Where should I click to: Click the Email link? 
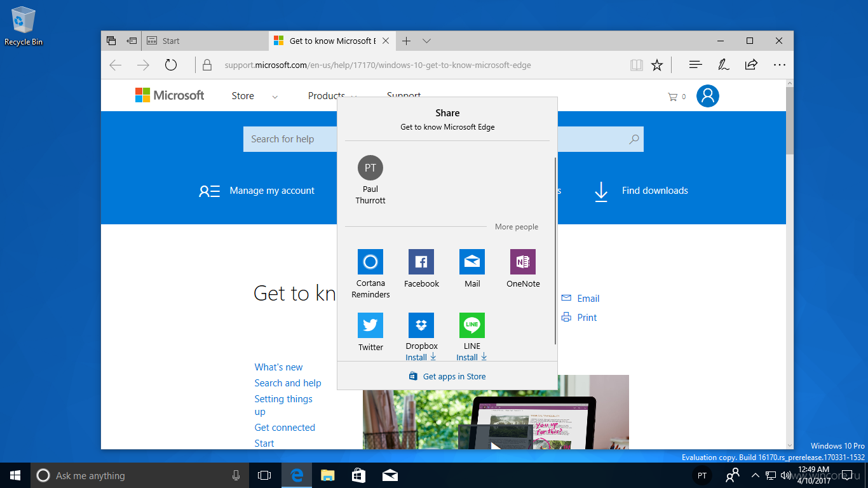581,299
